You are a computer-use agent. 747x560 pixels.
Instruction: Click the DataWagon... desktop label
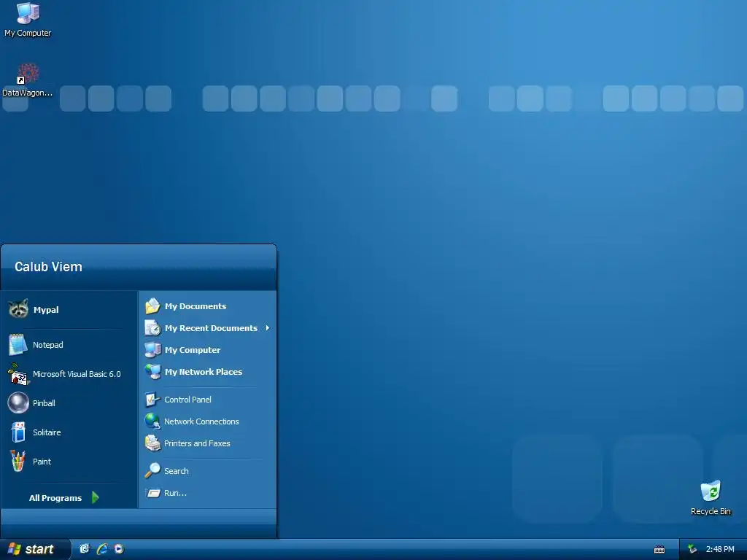(x=27, y=93)
